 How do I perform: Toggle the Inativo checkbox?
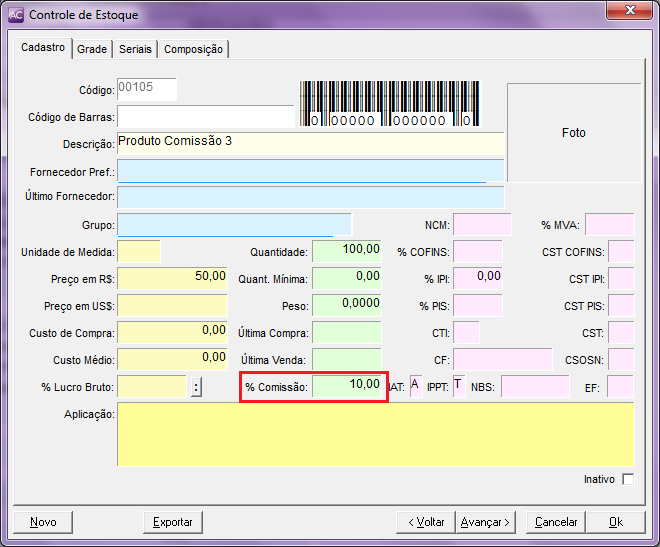click(628, 479)
